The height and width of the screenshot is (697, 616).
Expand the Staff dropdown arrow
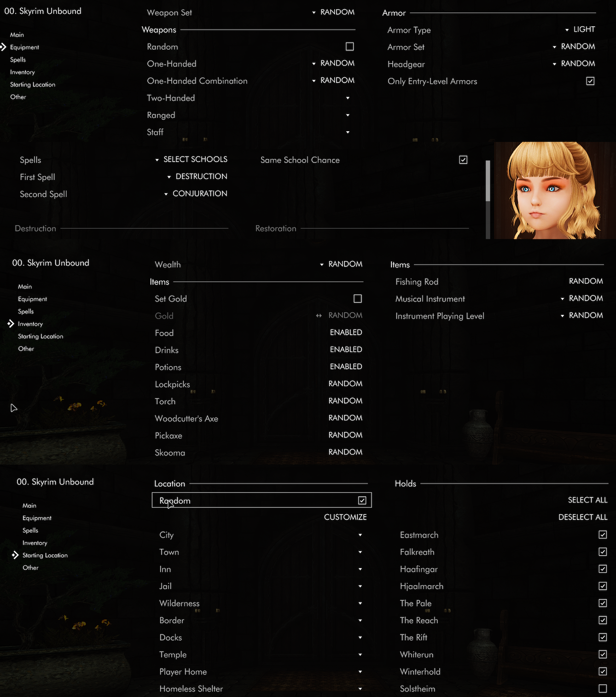pyautogui.click(x=348, y=132)
